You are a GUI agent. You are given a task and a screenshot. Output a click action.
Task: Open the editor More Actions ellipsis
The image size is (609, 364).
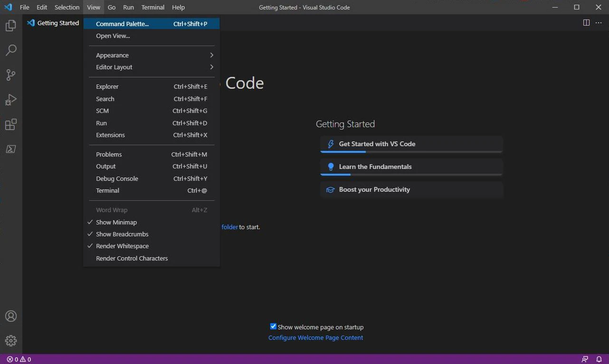599,23
